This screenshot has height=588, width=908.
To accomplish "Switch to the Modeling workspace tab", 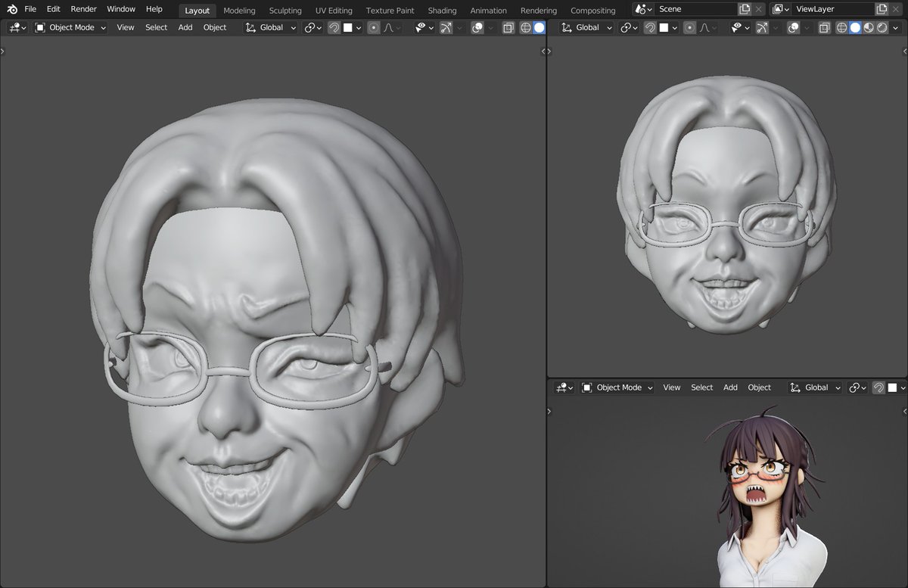I will 239,11.
